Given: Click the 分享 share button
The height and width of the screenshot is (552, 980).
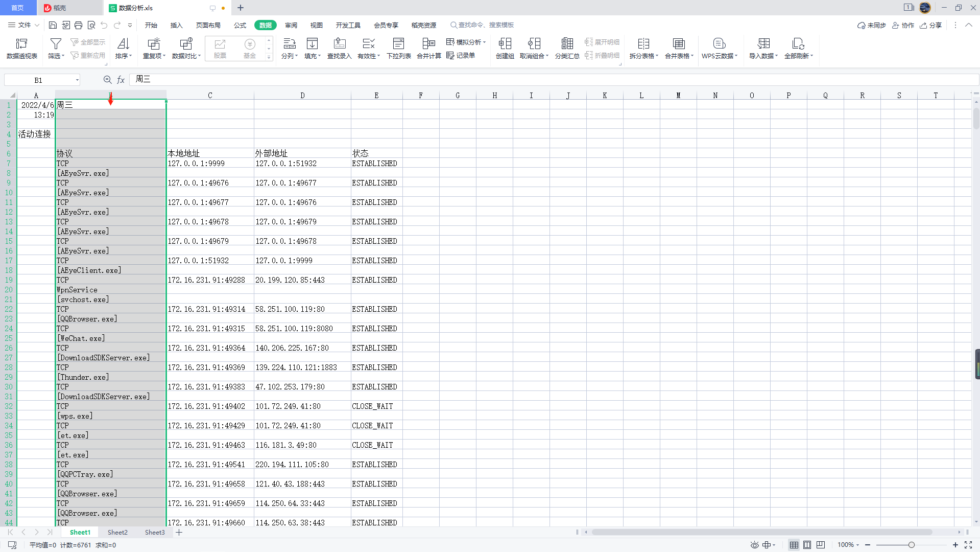Looking at the screenshot, I should (931, 25).
